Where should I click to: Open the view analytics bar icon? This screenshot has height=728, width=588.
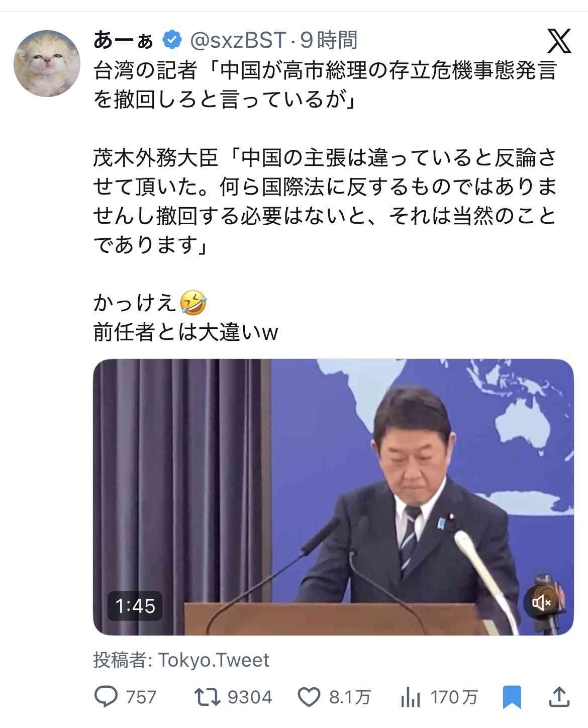tap(411, 697)
